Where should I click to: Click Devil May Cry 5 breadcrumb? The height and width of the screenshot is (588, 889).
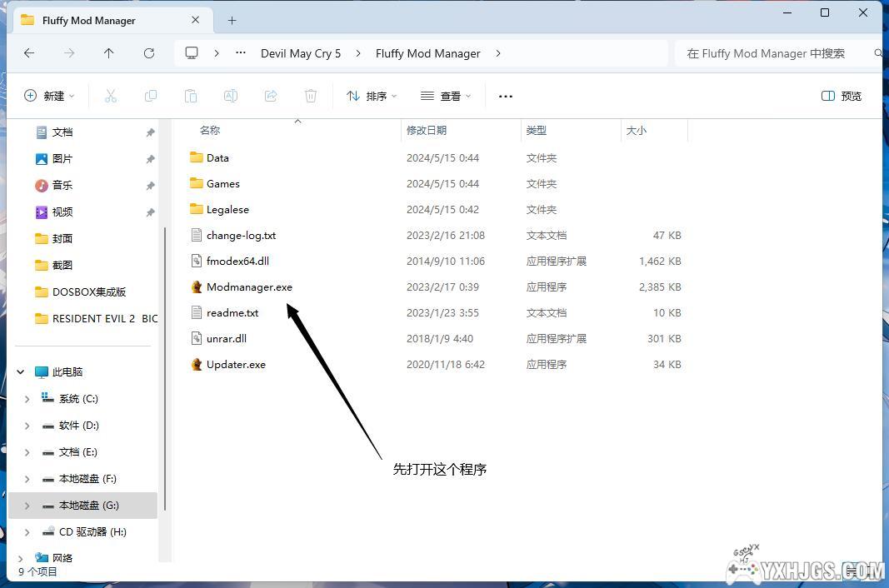301,53
